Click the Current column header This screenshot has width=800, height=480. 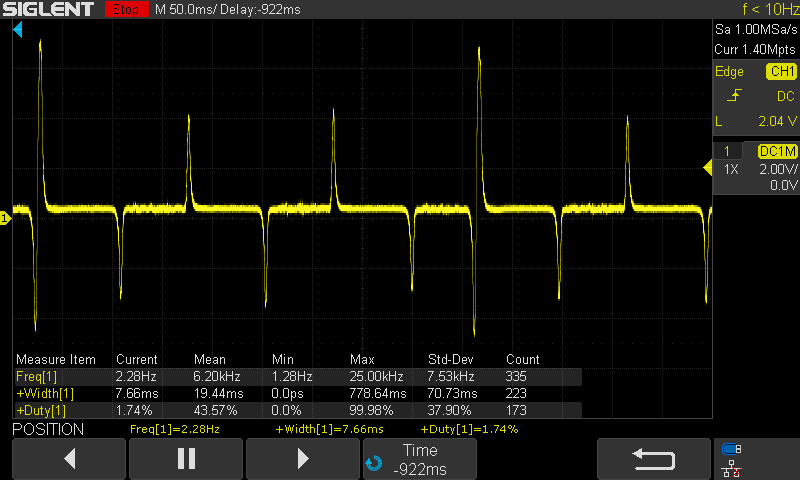tap(137, 360)
